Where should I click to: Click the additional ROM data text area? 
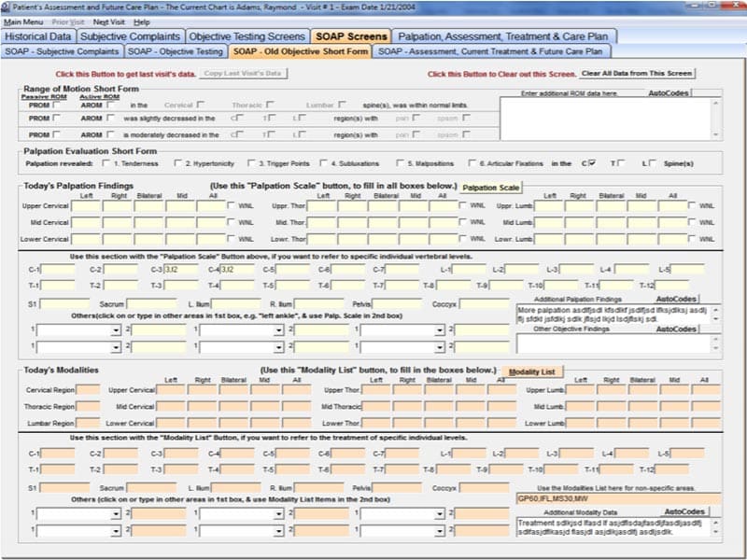coord(606,119)
